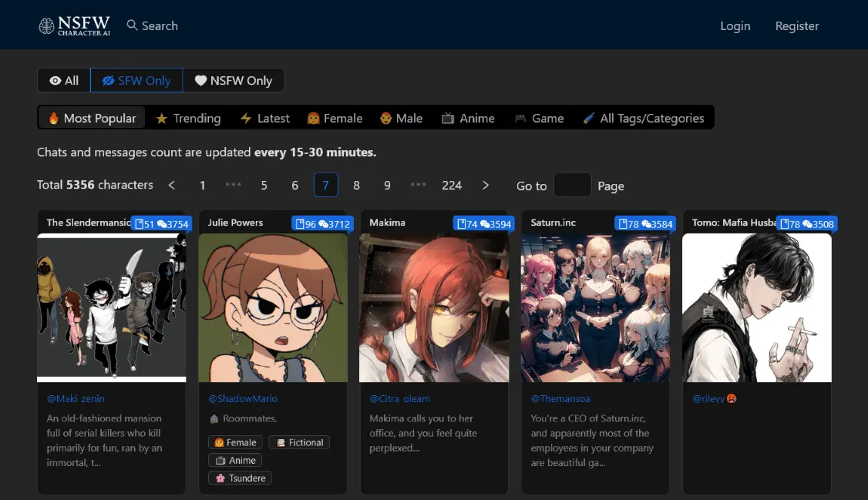Switch to the Latest tab
This screenshot has height=500, width=868.
coord(264,119)
